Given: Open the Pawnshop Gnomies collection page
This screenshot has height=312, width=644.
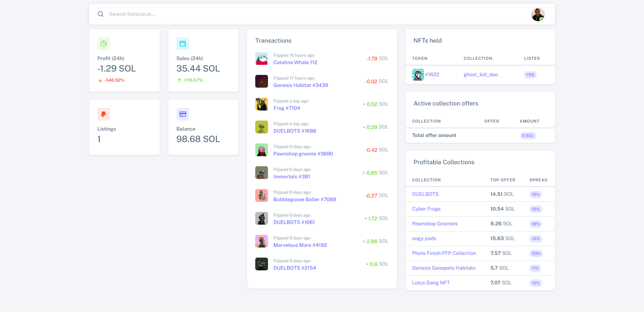Looking at the screenshot, I should [435, 223].
